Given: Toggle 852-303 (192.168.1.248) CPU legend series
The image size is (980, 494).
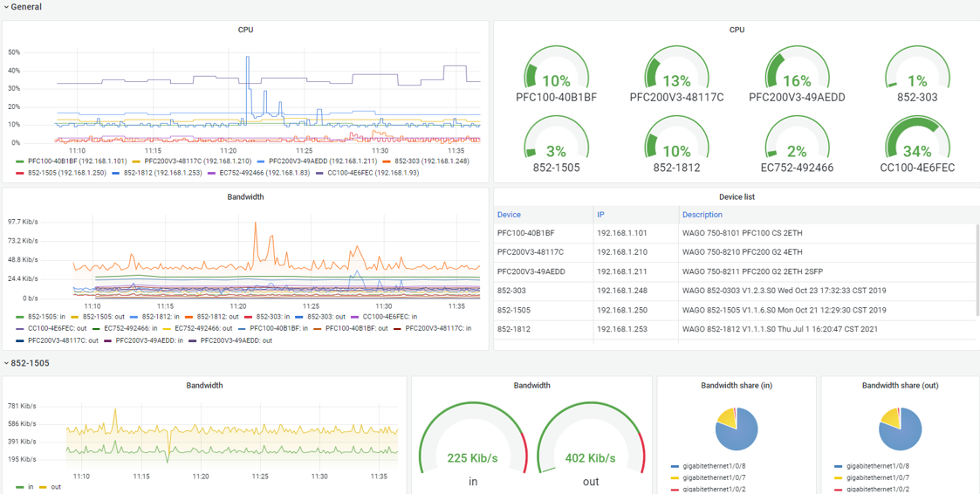Looking at the screenshot, I should [x=432, y=161].
